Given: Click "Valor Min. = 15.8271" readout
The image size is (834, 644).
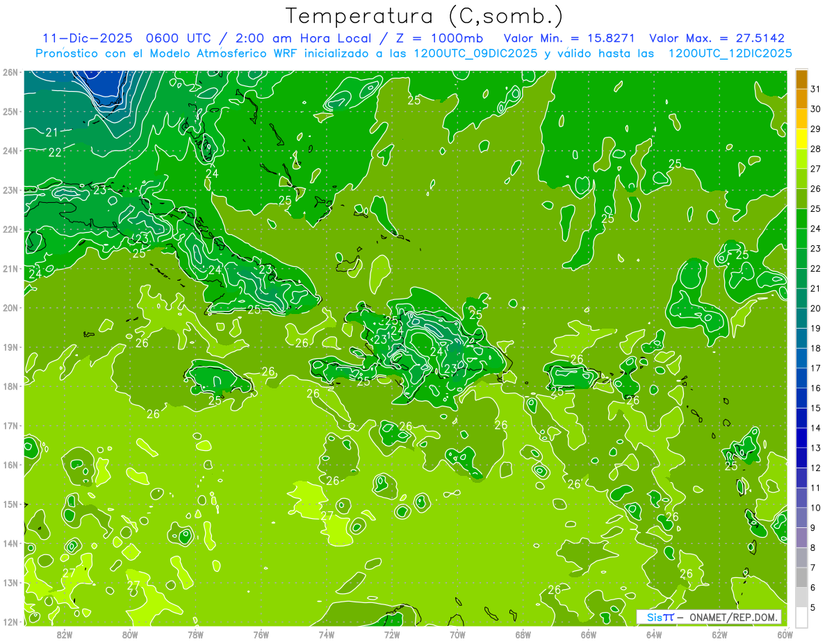Looking at the screenshot, I should (569, 38).
